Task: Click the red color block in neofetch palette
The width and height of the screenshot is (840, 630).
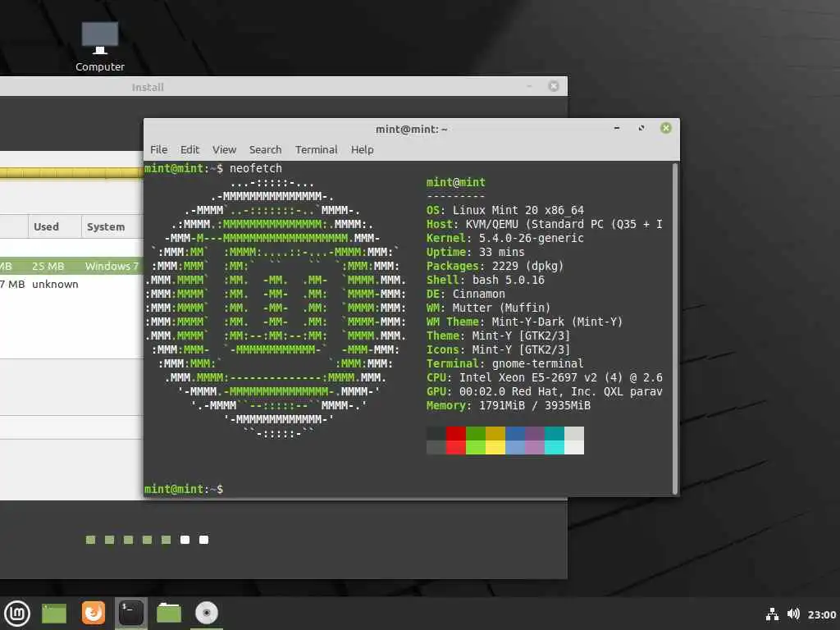Action: (x=455, y=433)
